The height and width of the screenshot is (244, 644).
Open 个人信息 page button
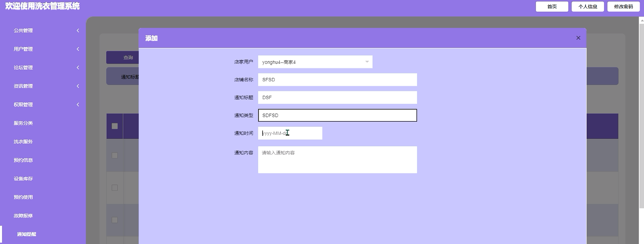[587, 6]
